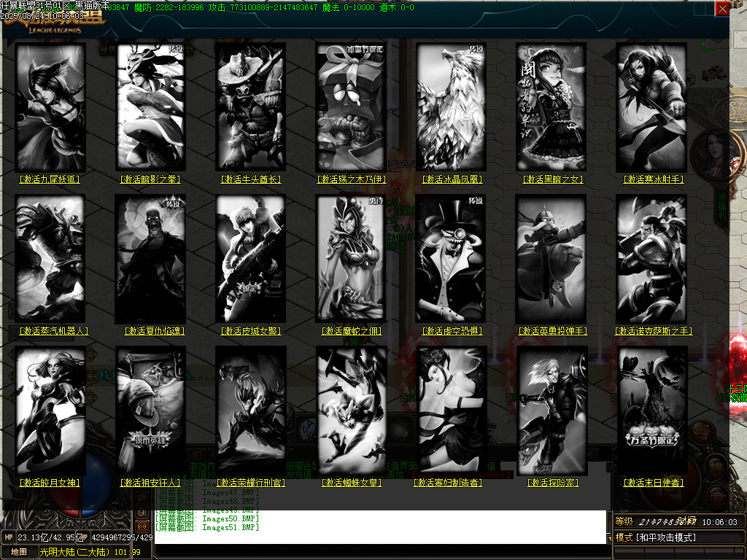747x560 pixels.
Task: Select the Halloween scarecrow 末日使者 portrait
Action: 651,411
